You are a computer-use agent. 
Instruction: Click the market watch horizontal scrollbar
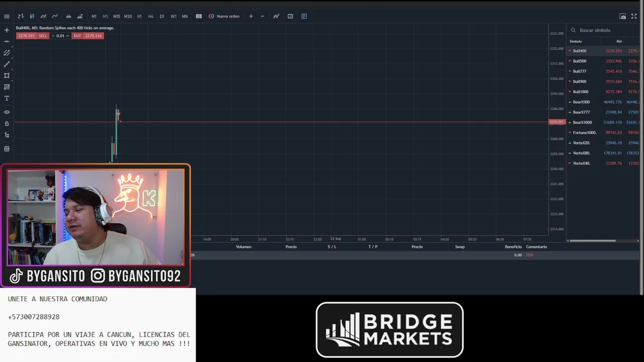(593, 240)
